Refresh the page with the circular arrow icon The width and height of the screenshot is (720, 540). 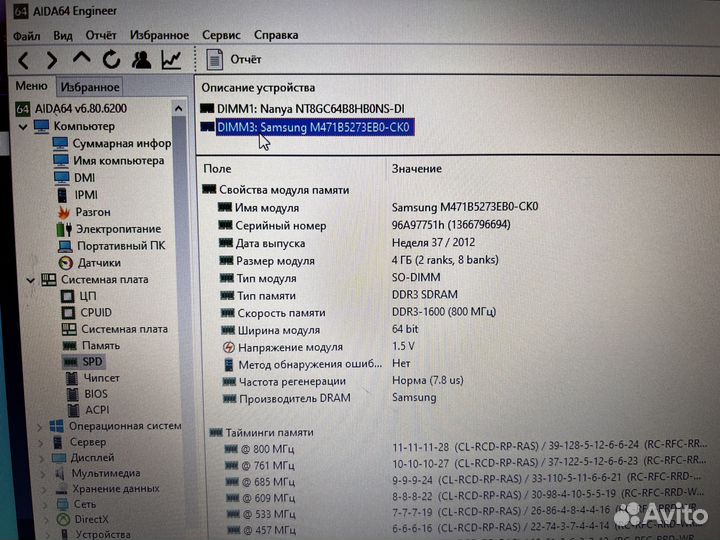coord(111,59)
